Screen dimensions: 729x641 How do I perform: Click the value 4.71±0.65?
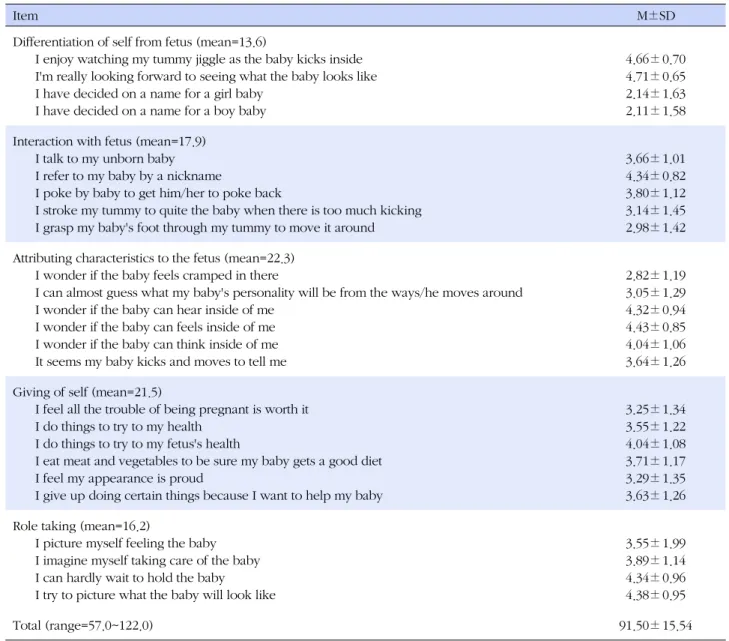pyautogui.click(x=656, y=76)
